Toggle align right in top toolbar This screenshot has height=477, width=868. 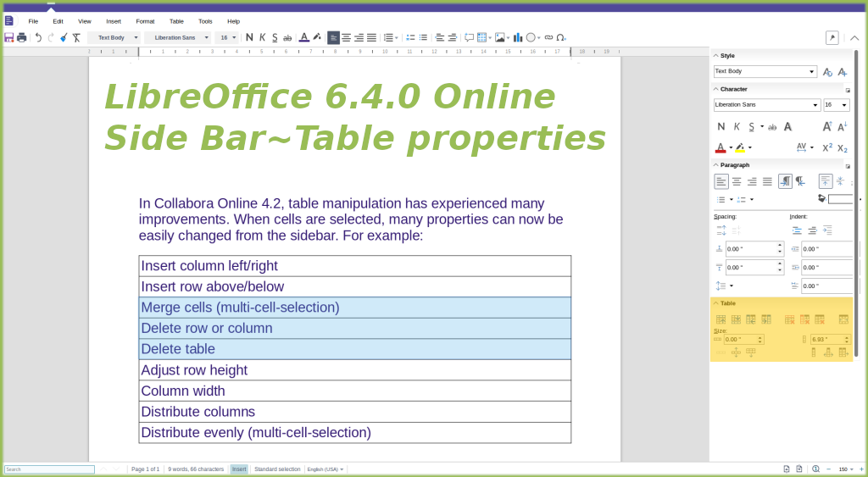click(359, 37)
